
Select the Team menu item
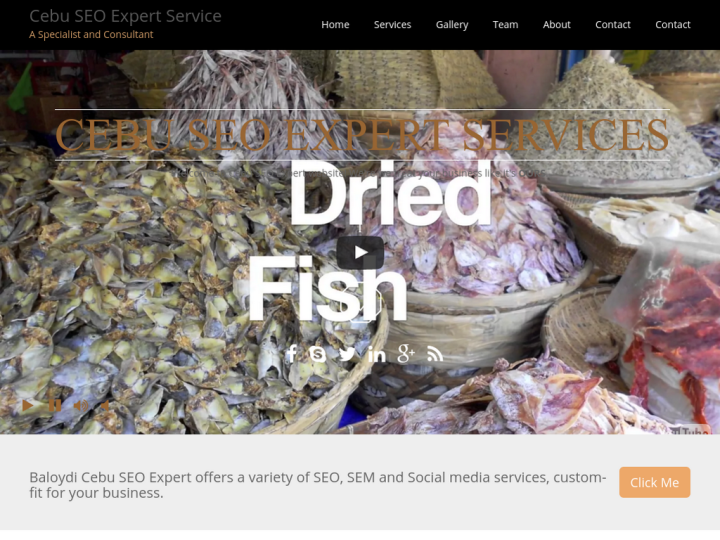coord(505,25)
